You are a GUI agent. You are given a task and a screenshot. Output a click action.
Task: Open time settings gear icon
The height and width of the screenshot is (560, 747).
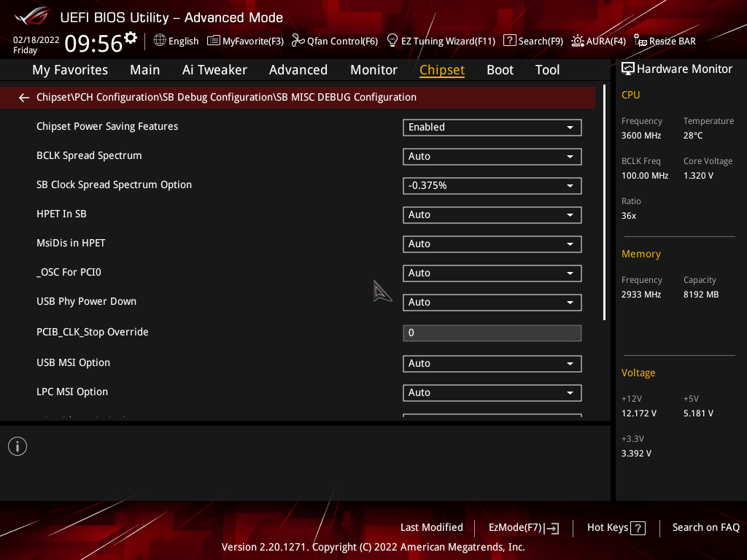[131, 38]
